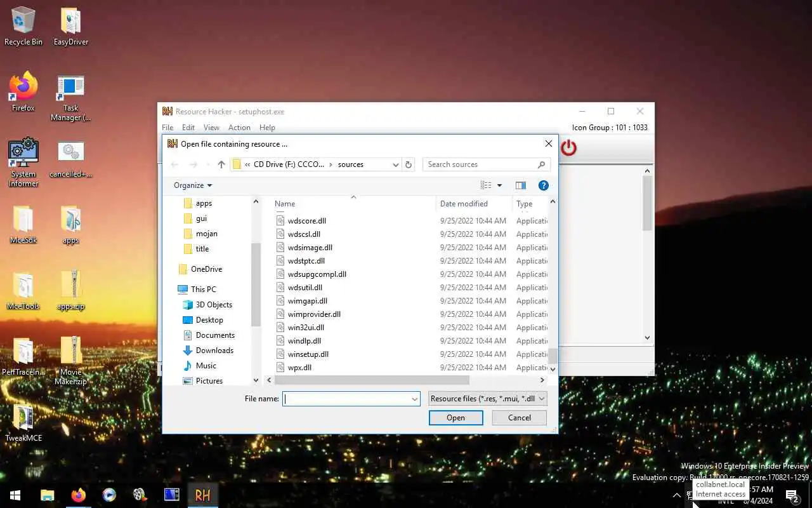Select the wdsupgcompl.dll file

(317, 274)
